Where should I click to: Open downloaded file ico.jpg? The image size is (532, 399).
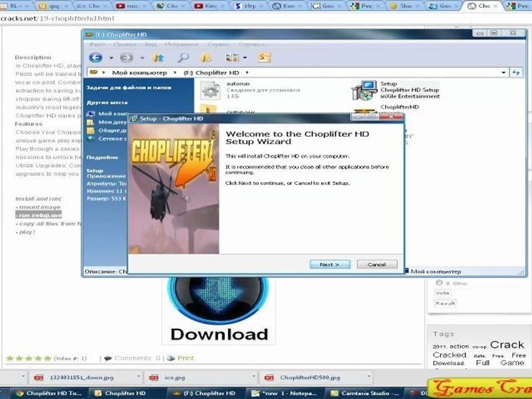(175, 377)
